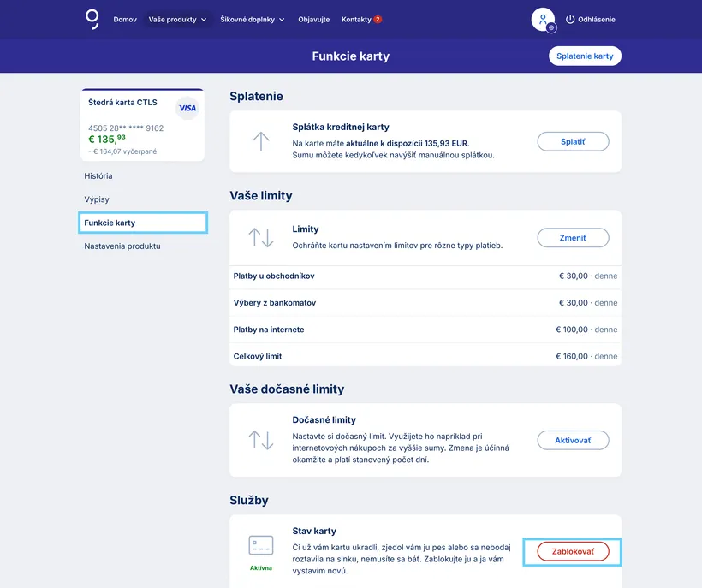This screenshot has height=588, width=702.
Task: Click the Splatiť button
Action: [573, 141]
